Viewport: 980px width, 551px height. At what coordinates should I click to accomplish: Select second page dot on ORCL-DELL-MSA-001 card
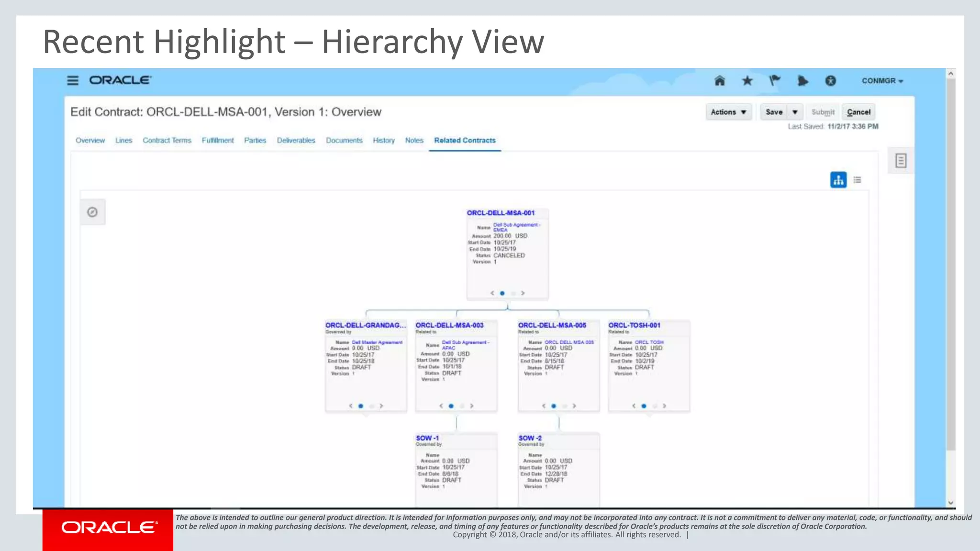[513, 293]
